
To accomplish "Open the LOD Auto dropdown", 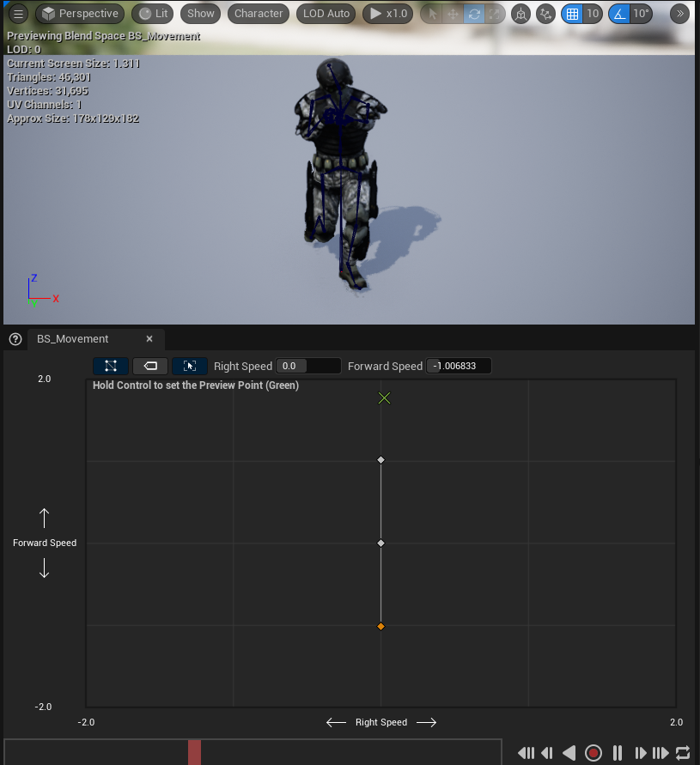I will (x=326, y=13).
